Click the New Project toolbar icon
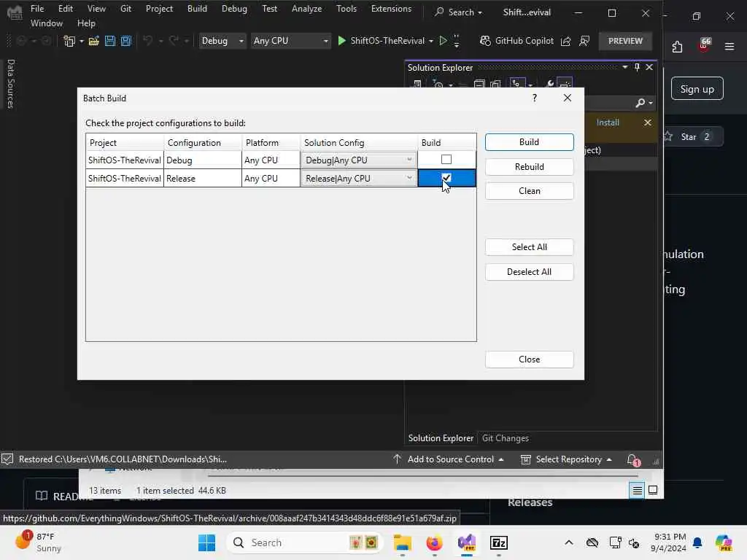 point(69,41)
